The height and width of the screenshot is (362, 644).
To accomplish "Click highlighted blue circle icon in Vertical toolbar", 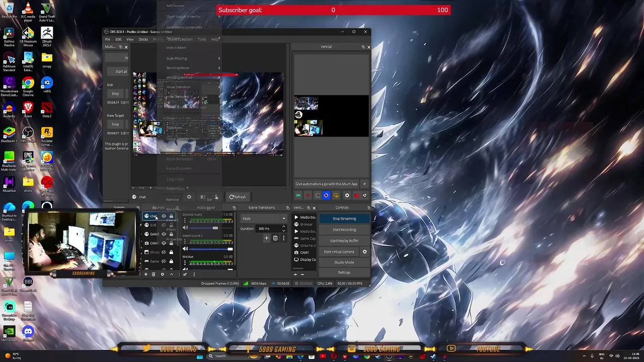I will pos(326,196).
